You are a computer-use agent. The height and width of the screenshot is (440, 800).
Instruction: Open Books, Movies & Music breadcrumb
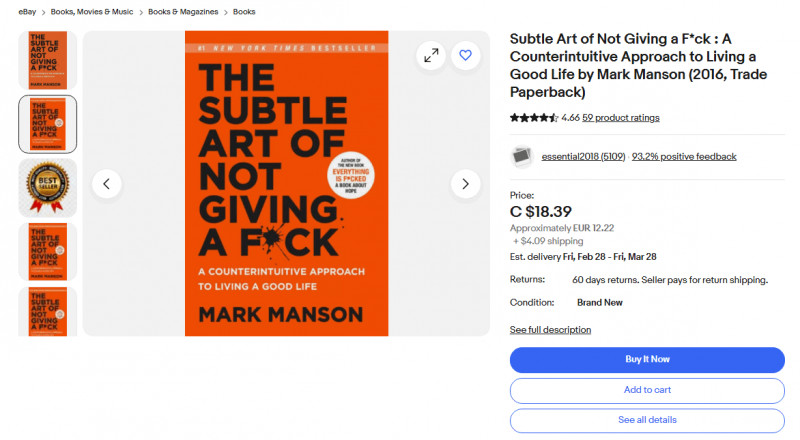93,12
